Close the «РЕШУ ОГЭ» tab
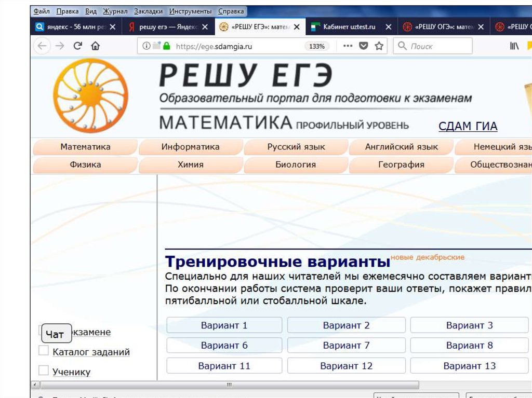 (x=481, y=27)
